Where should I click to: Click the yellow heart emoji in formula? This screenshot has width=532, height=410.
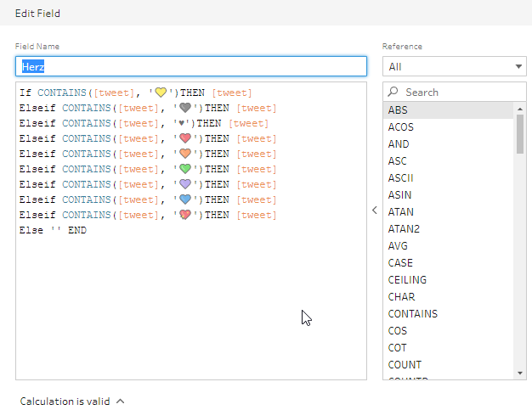coord(161,93)
